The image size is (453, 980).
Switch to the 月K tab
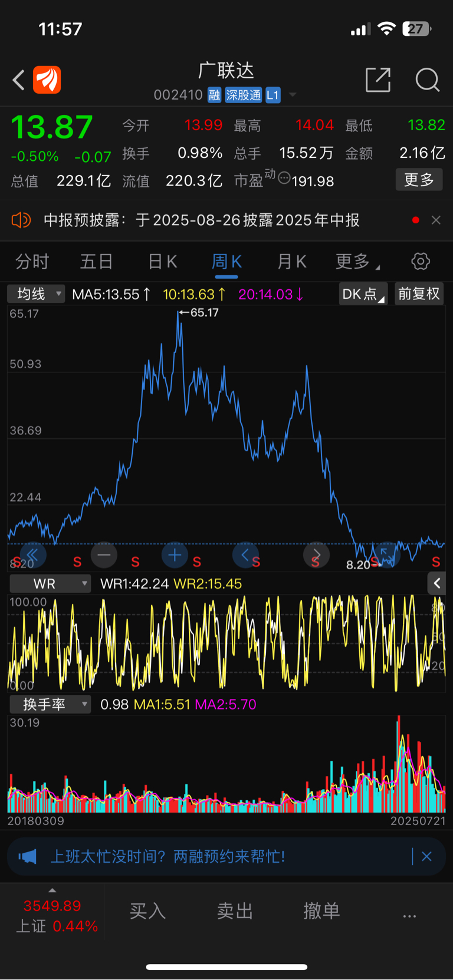(292, 261)
